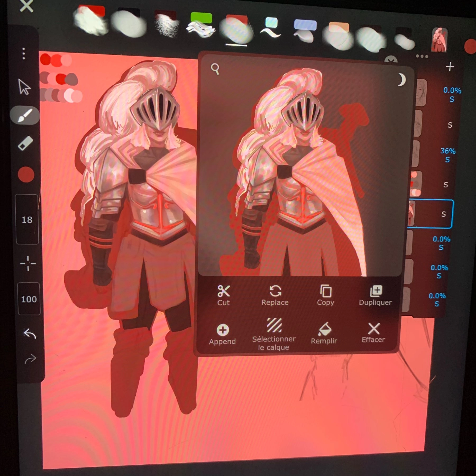Open the layers panel overflow three-dot menu
The height and width of the screenshot is (476, 476).
pos(422,56)
